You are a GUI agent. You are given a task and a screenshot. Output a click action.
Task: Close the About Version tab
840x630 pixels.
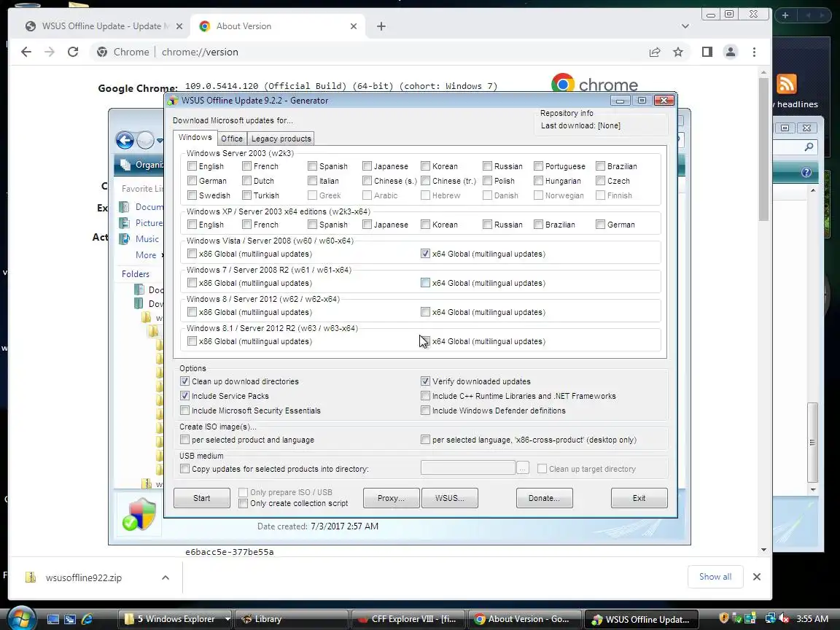coord(354,26)
